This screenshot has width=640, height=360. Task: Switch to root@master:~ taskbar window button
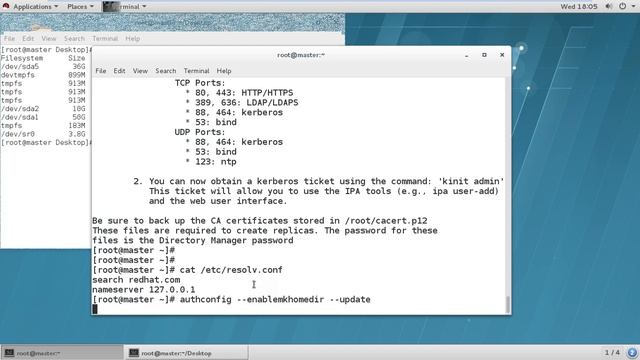[62, 353]
